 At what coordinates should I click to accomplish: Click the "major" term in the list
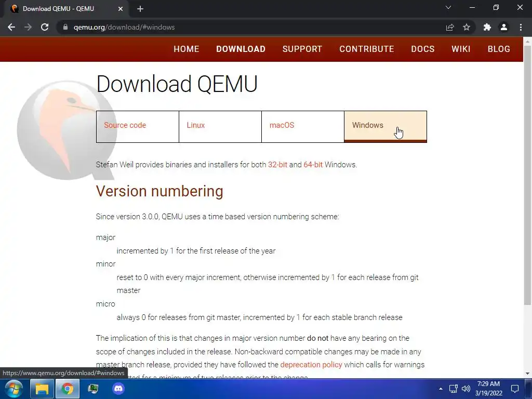(x=105, y=237)
